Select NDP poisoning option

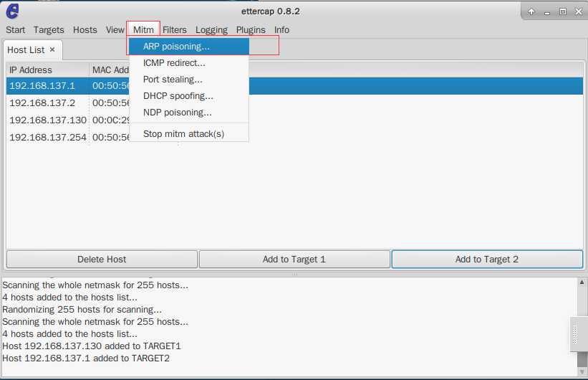point(189,113)
